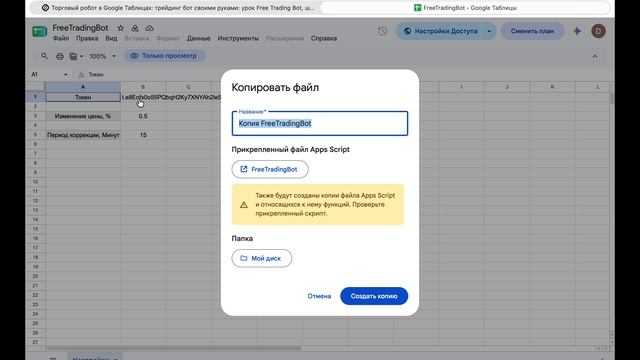Click row 10 header

[36, 182]
